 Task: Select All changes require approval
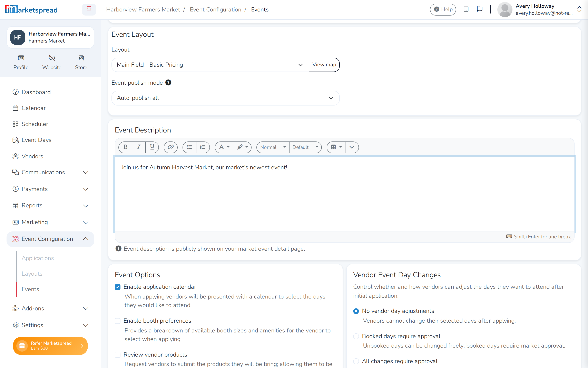click(356, 361)
